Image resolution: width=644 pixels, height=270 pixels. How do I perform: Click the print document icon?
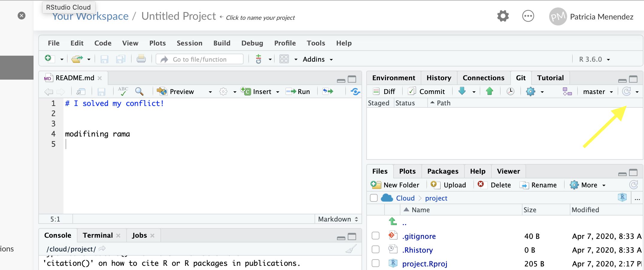[141, 59]
